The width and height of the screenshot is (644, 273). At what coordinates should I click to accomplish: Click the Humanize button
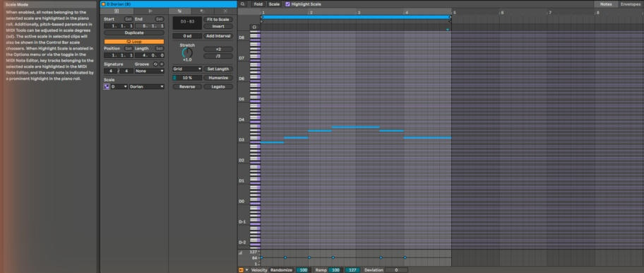coord(218,78)
